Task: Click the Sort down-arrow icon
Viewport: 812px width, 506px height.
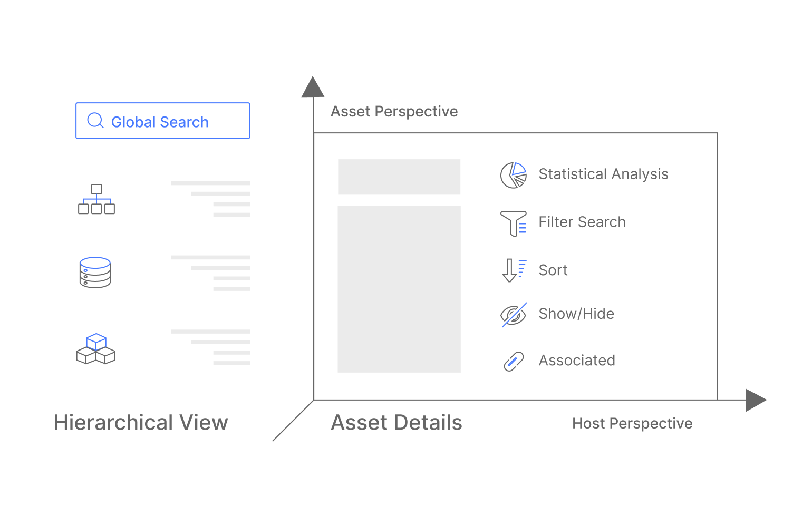Action: point(514,270)
